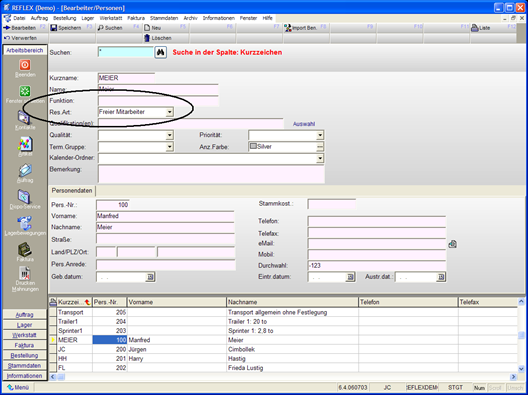The width and height of the screenshot is (528, 395).
Task: Click Import Ben. toolbar button
Action: click(306, 28)
